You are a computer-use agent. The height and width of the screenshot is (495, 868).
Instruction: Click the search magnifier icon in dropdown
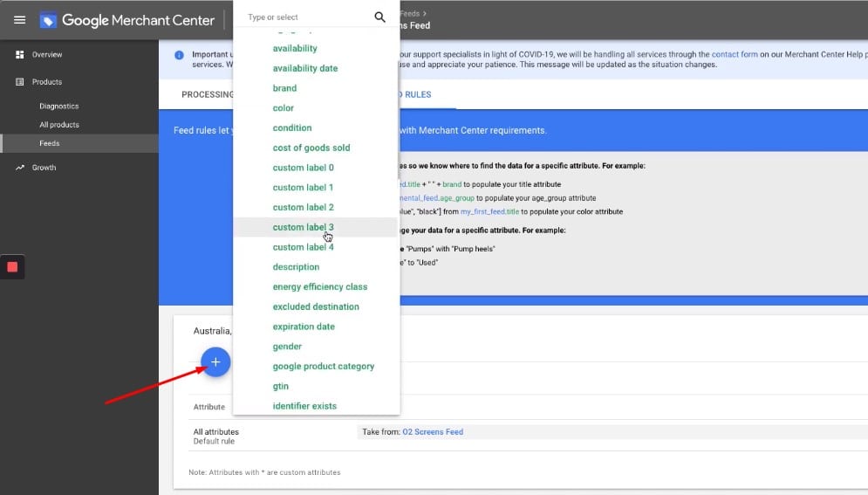pos(379,17)
